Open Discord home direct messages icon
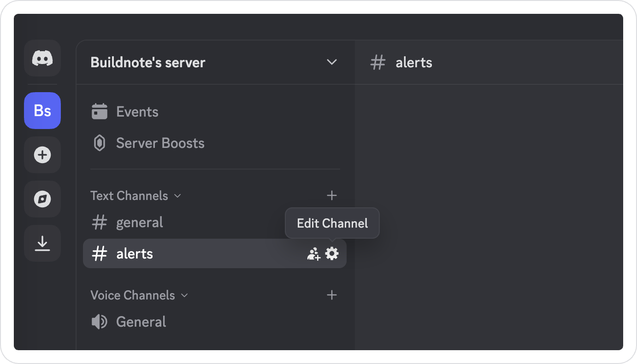Viewport: 637px width, 364px height. [42, 58]
